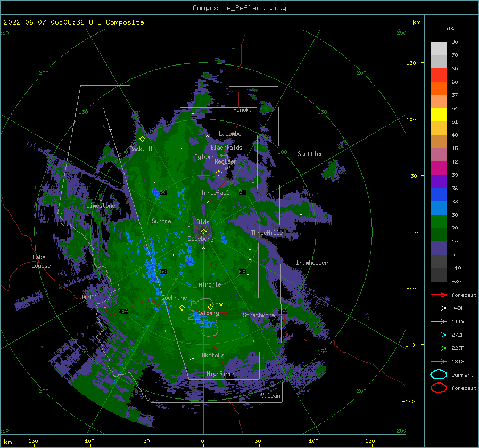Select the Blackfalds label
This screenshot has width=479, height=448.
coord(226,148)
